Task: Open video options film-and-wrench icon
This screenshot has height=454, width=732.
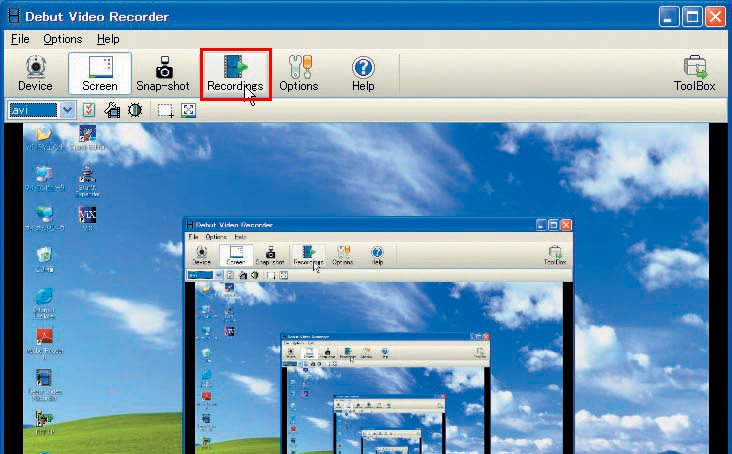Action: (x=112, y=110)
